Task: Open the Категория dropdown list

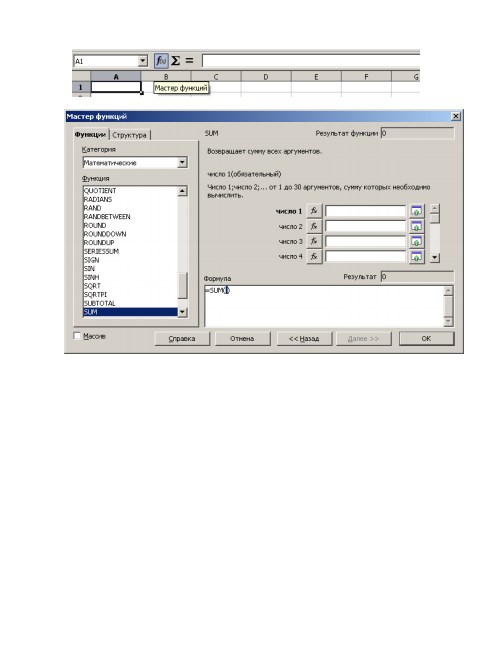Action: [x=182, y=162]
